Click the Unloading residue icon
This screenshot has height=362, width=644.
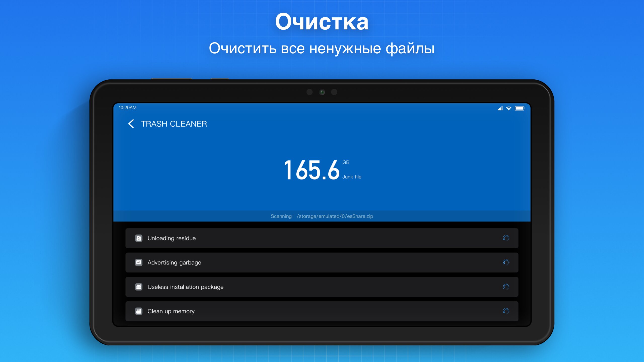(x=139, y=238)
